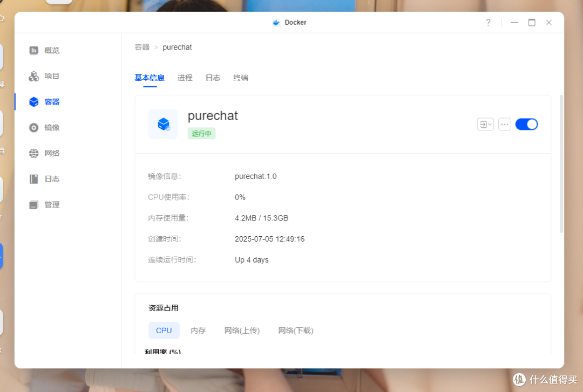Click the 0% CPU usage value
This screenshot has width=583, height=392.
point(240,197)
